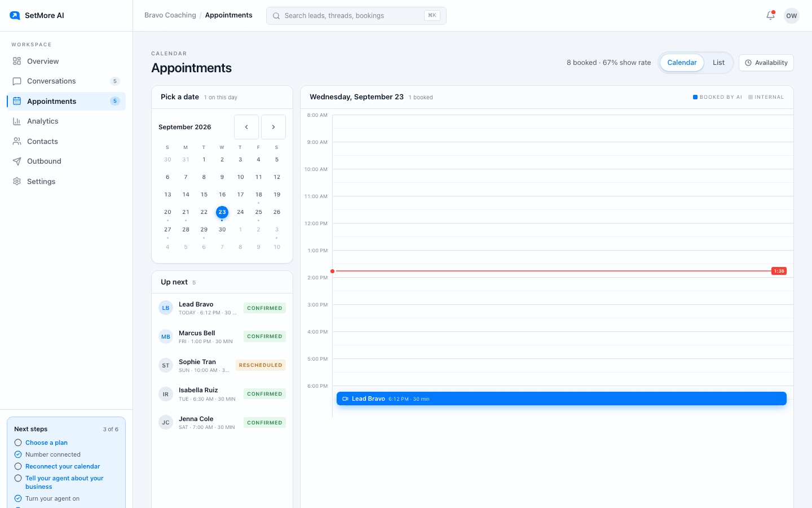Go to Outbound section
The image size is (812, 508).
point(66,161)
